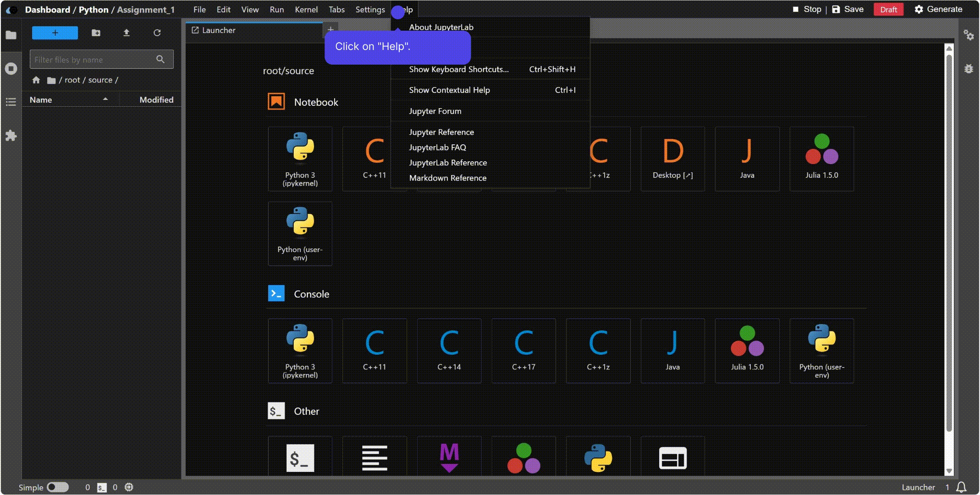Click the notification bell in status bar
The height and width of the screenshot is (495, 980).
[962, 487]
